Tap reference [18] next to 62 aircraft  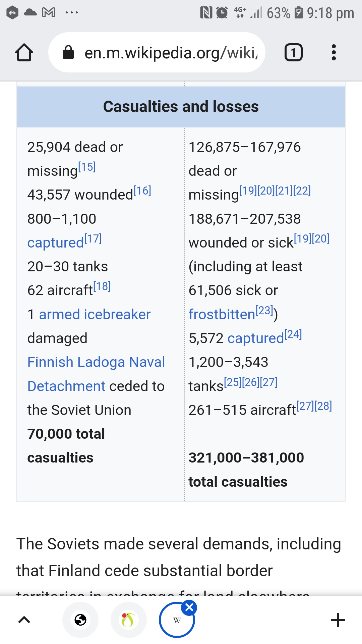click(102, 286)
